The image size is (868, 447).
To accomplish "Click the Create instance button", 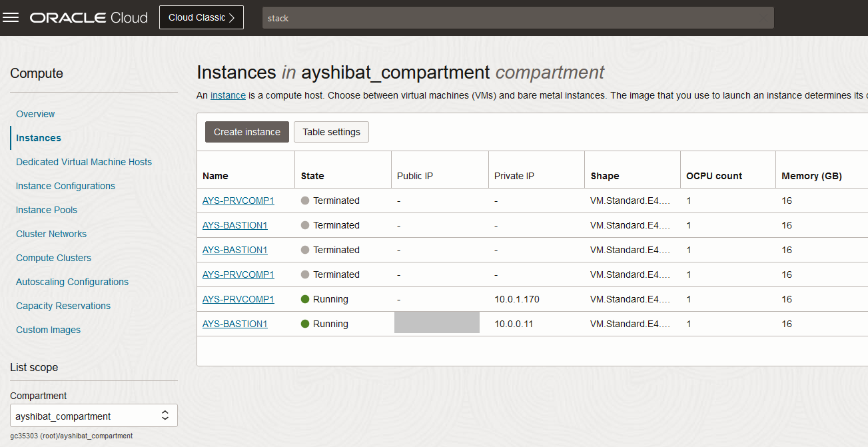I will [x=247, y=132].
